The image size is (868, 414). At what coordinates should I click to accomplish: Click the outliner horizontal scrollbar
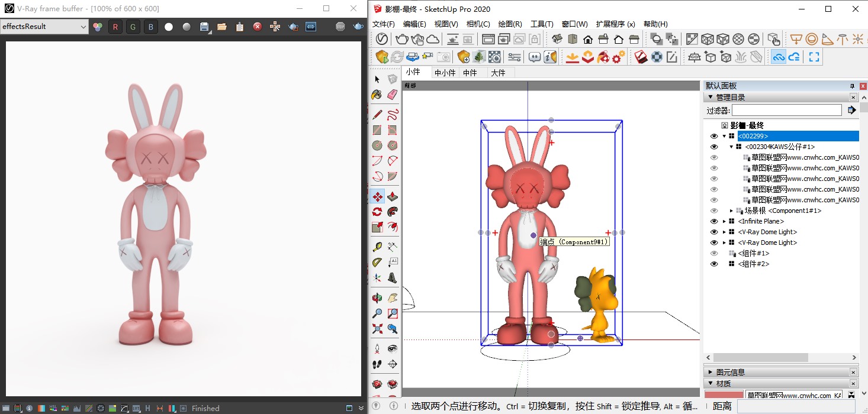761,358
